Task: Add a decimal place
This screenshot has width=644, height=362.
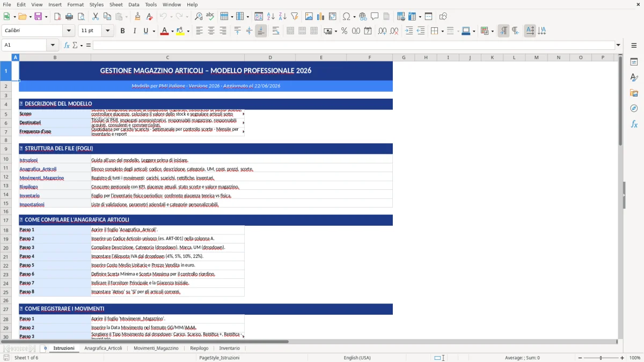Action: click(382, 31)
